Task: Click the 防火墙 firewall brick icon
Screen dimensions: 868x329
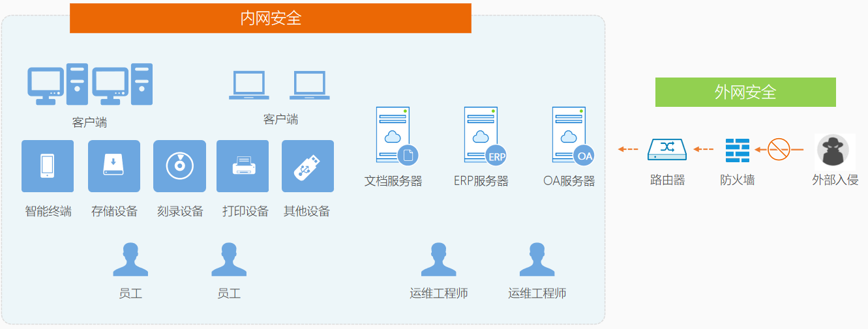Action: 738,150
